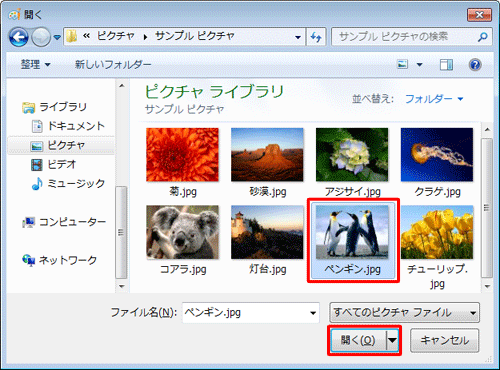The height and width of the screenshot is (370, 500).
Task: Click 新しいフォルダー button
Action: pyautogui.click(x=113, y=64)
